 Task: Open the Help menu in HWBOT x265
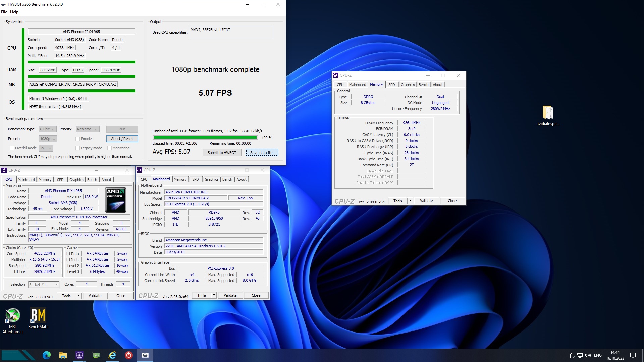click(14, 12)
